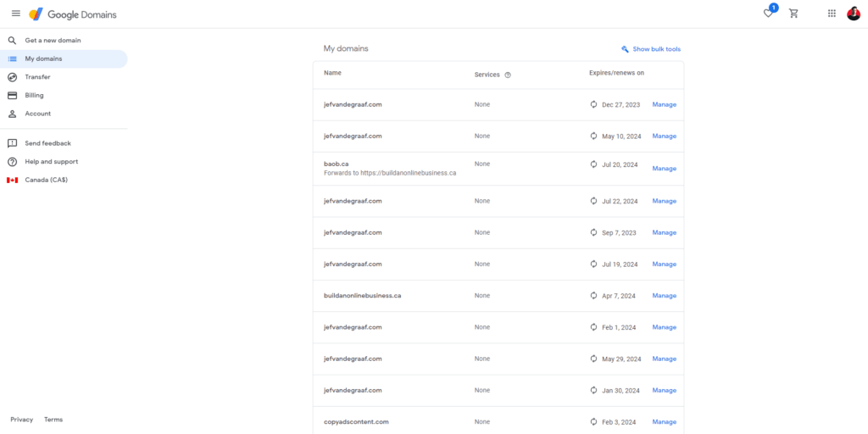The image size is (868, 434).
Task: Click the My domains page heading
Action: 346,48
